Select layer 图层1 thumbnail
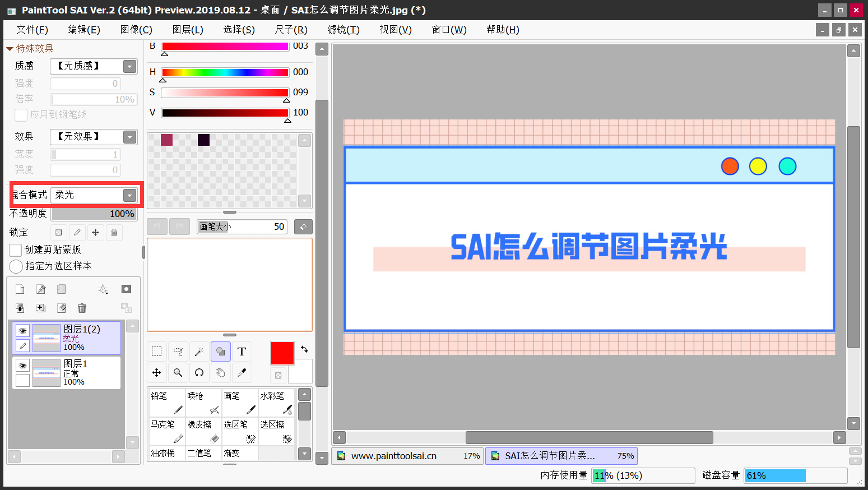The width and height of the screenshot is (868, 490). point(47,373)
